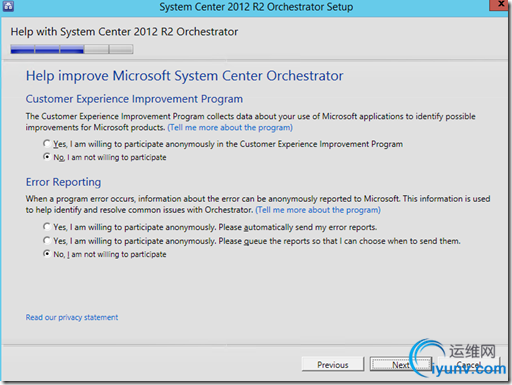
Task: Click the setup application icon in title bar
Action: coord(8,6)
